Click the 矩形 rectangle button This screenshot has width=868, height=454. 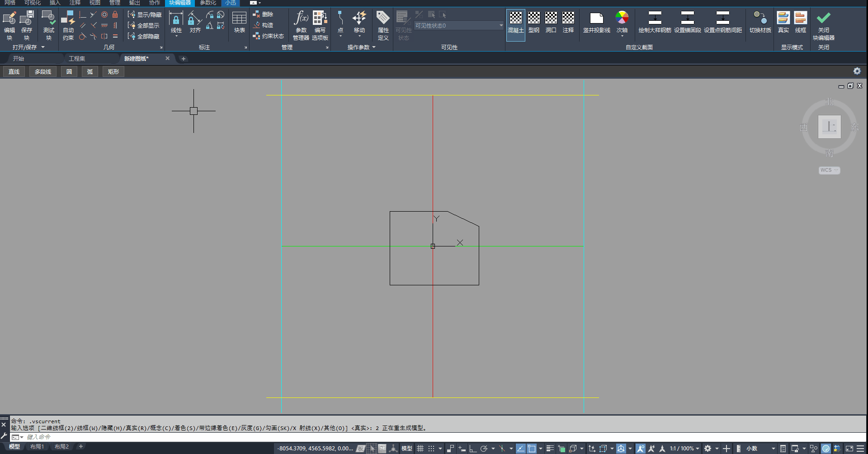(x=113, y=71)
